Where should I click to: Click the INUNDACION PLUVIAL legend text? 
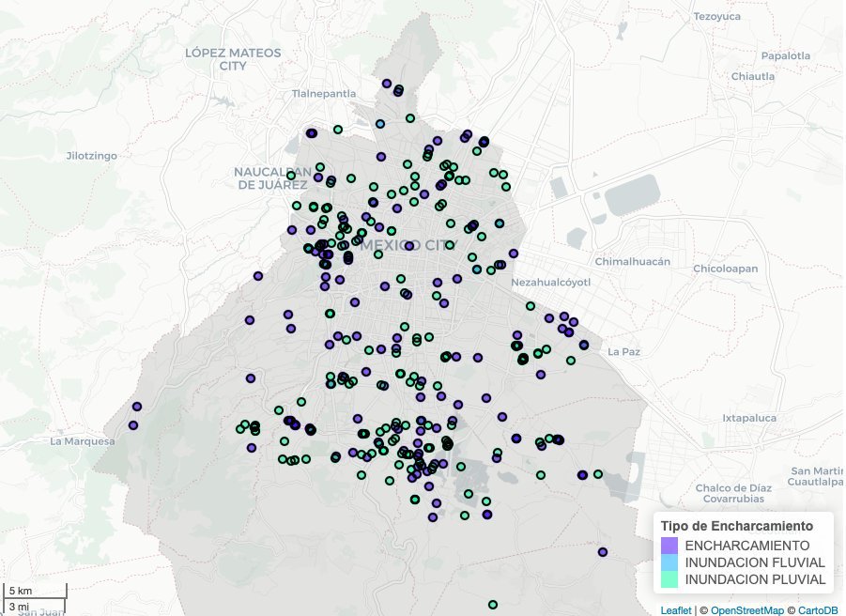(x=755, y=580)
